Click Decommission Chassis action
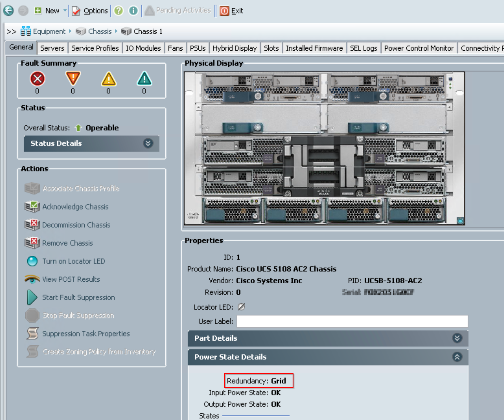 tap(76, 225)
